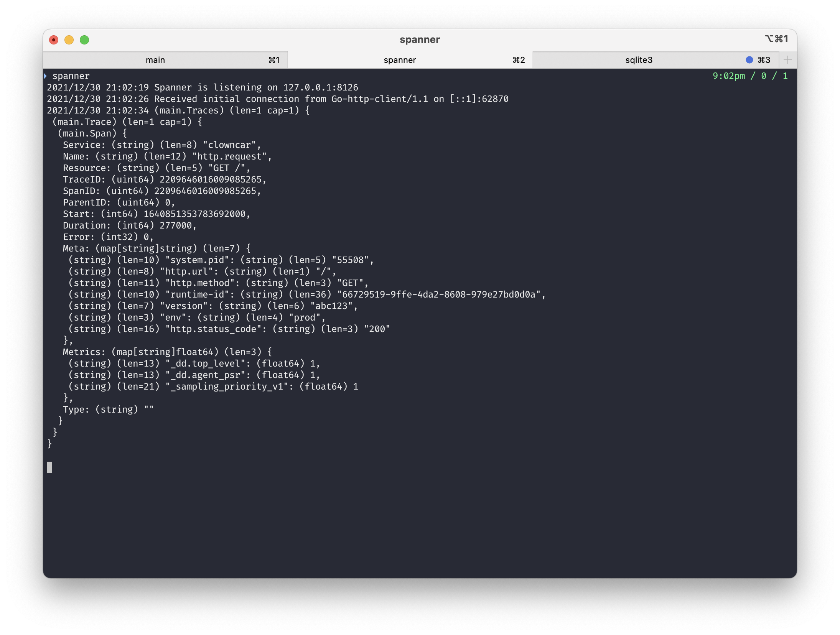Screen dimensions: 840x635
Task: Click the Duration value 277000
Action: pos(176,225)
